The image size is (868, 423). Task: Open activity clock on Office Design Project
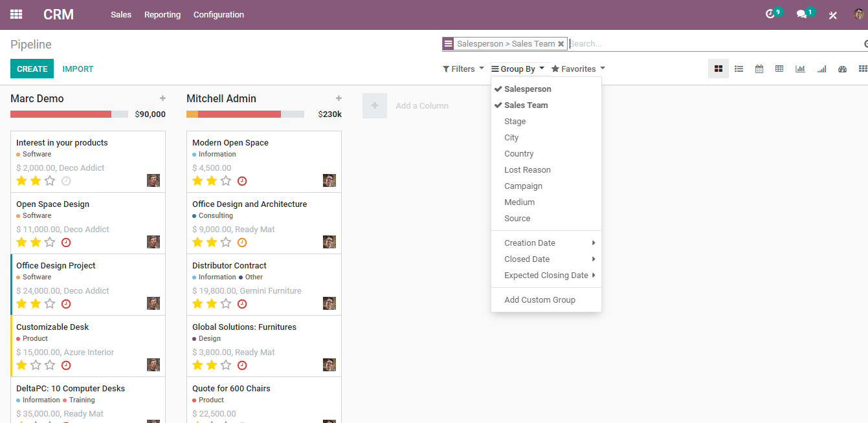tap(66, 304)
